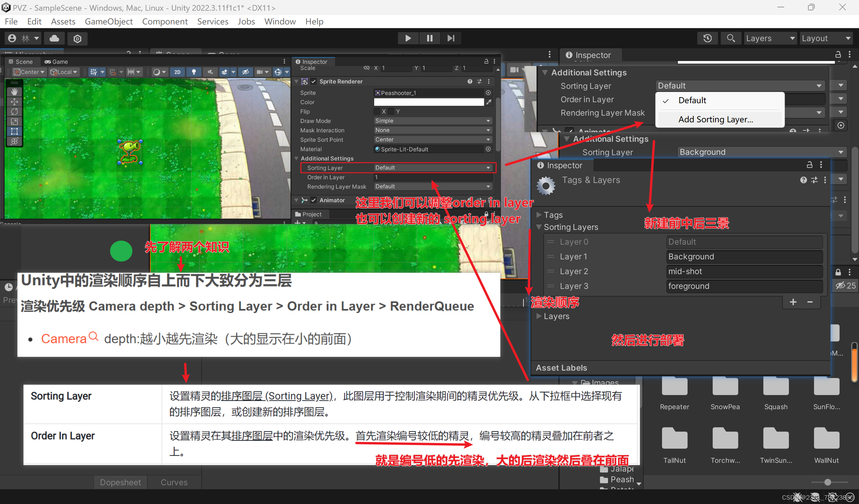
Task: Click the Step frame button
Action: 451,38
